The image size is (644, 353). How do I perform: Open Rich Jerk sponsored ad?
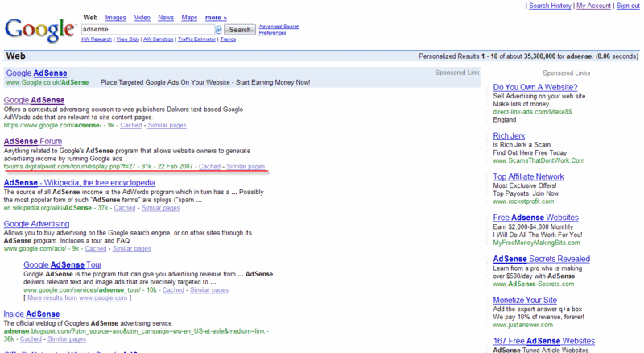pos(509,135)
